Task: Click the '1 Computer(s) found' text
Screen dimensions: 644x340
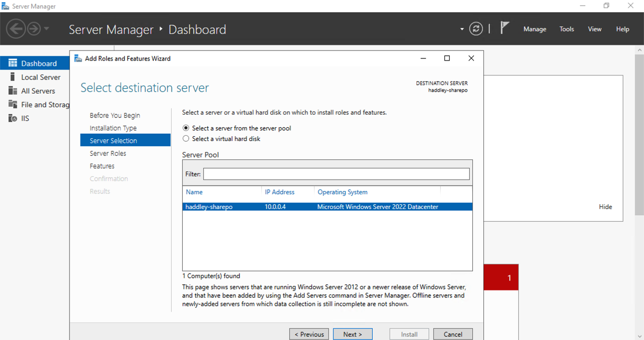Action: (211, 276)
